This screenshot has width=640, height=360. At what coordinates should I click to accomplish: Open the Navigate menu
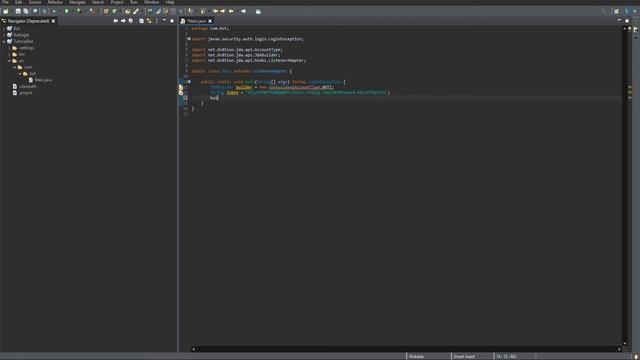(78, 2)
